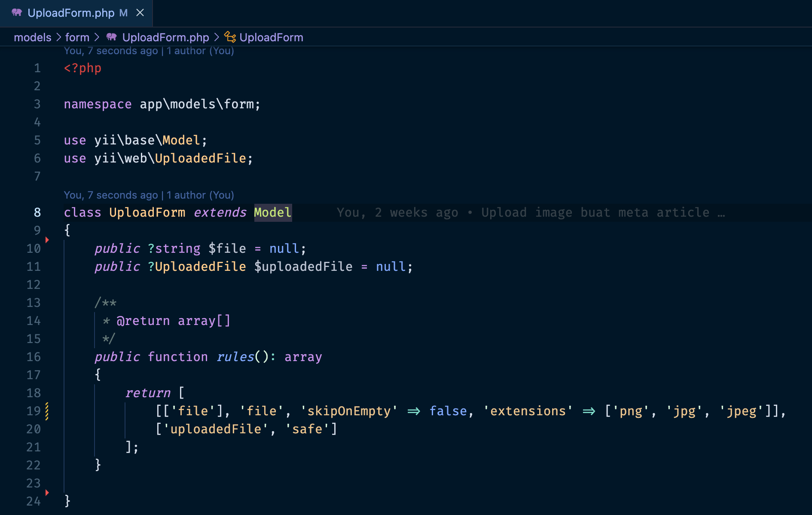This screenshot has height=515, width=812.
Task: Click '?UploadedFile' type on line 11
Action: 197,267
